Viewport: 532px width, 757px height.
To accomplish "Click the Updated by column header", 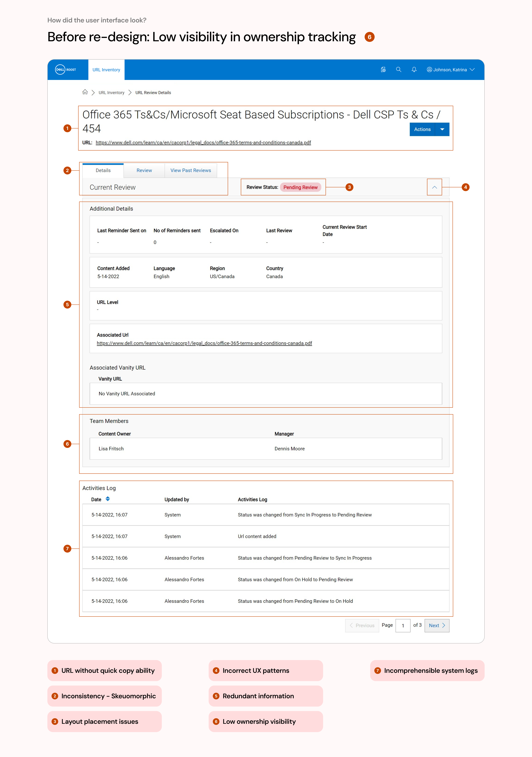I will [x=177, y=500].
